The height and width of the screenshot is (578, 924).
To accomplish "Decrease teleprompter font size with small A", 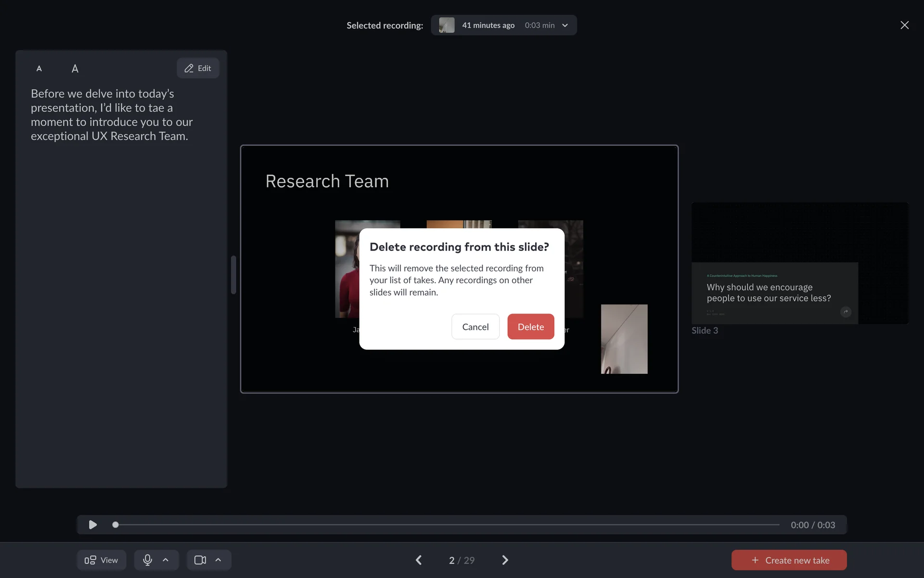I will 39,68.
